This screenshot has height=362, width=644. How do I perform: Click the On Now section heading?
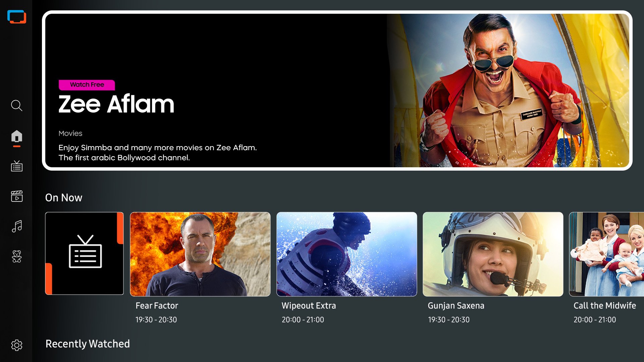64,198
